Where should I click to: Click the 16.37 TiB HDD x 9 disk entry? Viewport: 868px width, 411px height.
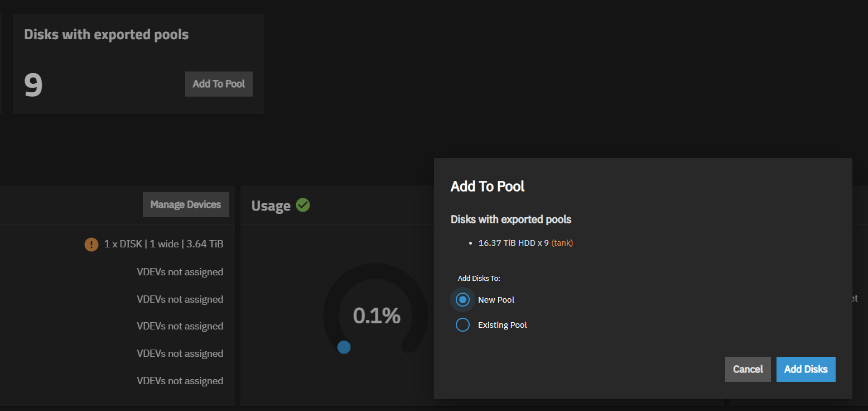513,242
